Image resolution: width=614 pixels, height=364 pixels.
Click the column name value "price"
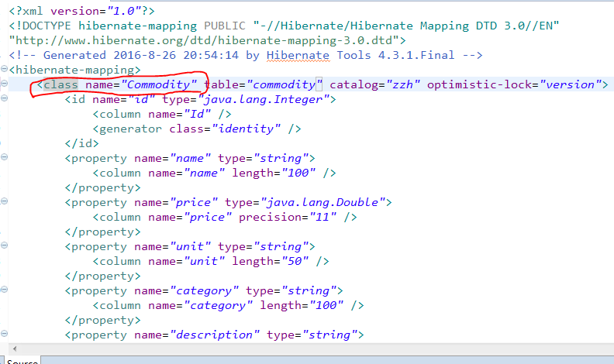coord(208,218)
